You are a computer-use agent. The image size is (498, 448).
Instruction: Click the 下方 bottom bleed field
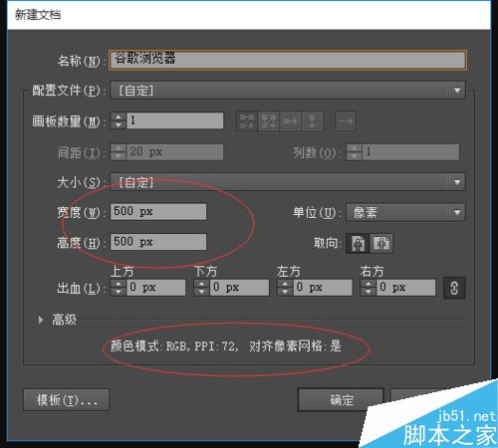[x=240, y=288]
